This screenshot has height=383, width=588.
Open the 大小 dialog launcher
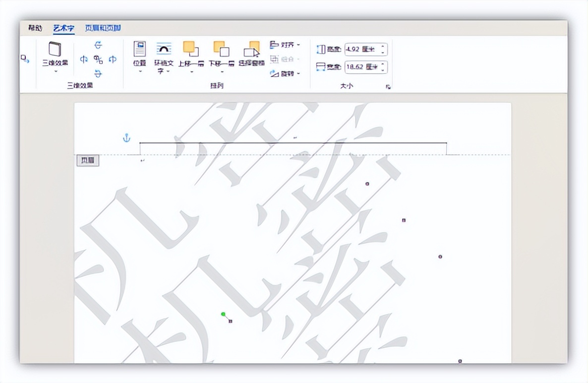(388, 86)
